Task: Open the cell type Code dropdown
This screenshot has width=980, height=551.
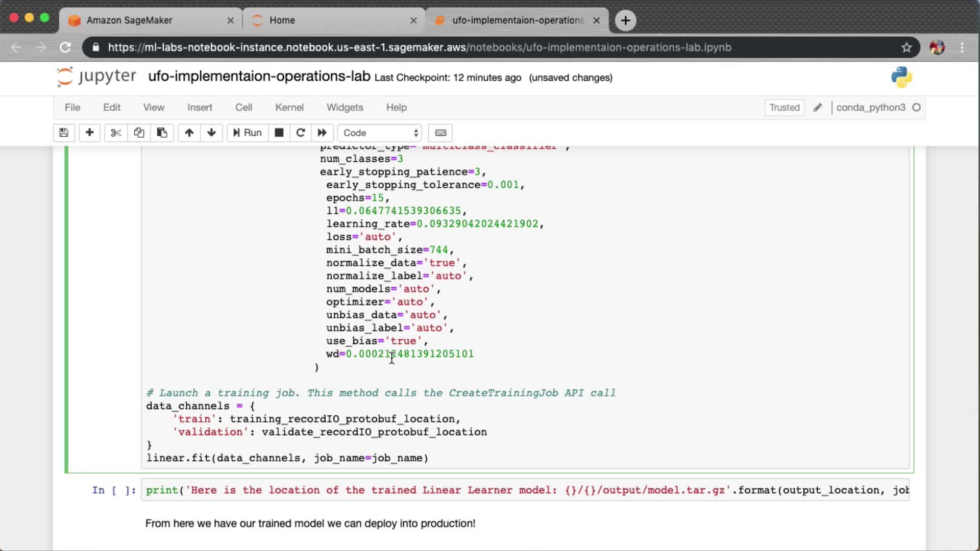Action: point(380,133)
